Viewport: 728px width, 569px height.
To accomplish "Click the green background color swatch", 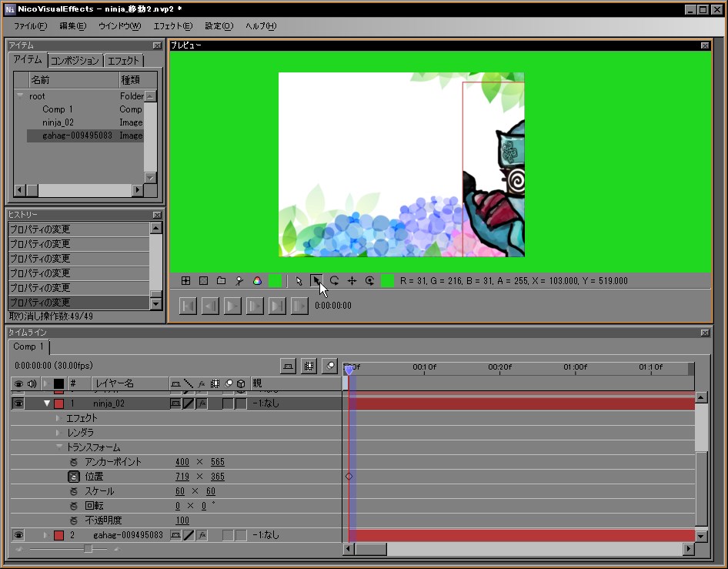I will tap(275, 280).
